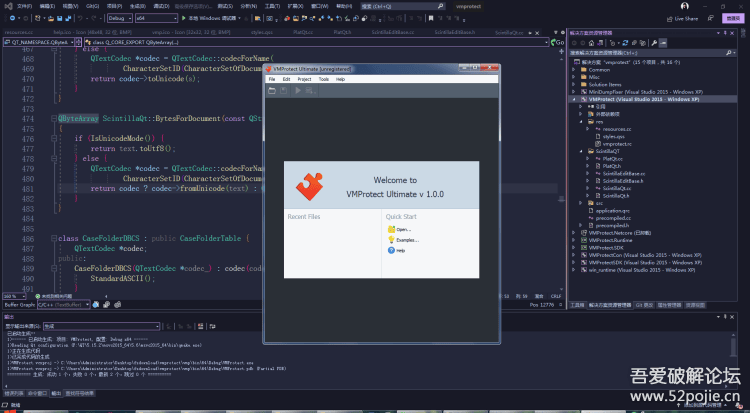This screenshot has width=750, height=413.
Task: Expand the MiniDumpFixer project node
Action: (574, 92)
